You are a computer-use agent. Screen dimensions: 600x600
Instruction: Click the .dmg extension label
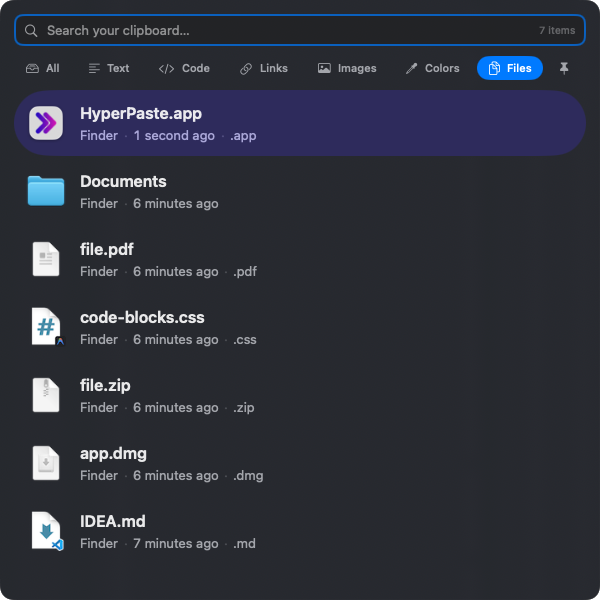coord(248,476)
